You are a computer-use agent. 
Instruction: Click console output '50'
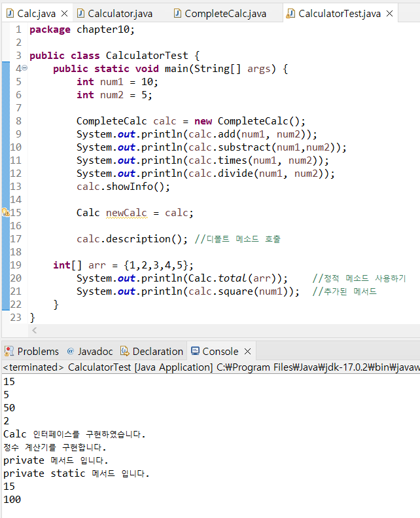[x=9, y=408]
